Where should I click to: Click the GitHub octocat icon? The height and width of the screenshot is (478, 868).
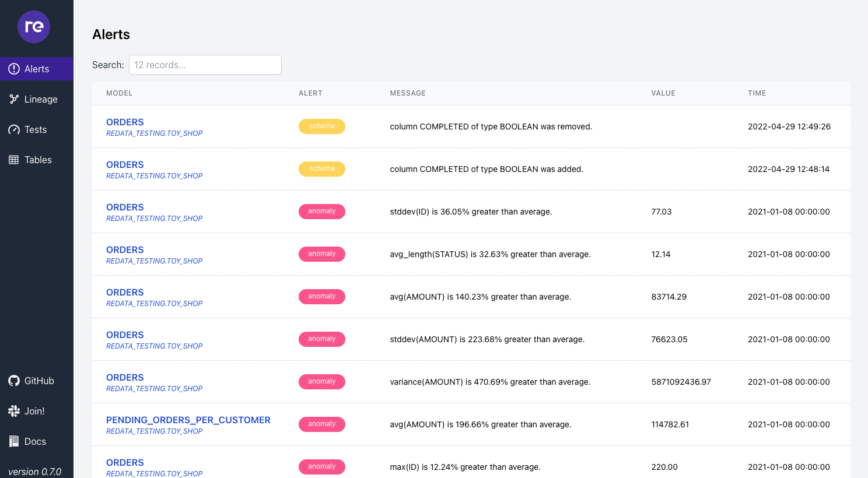tap(14, 381)
